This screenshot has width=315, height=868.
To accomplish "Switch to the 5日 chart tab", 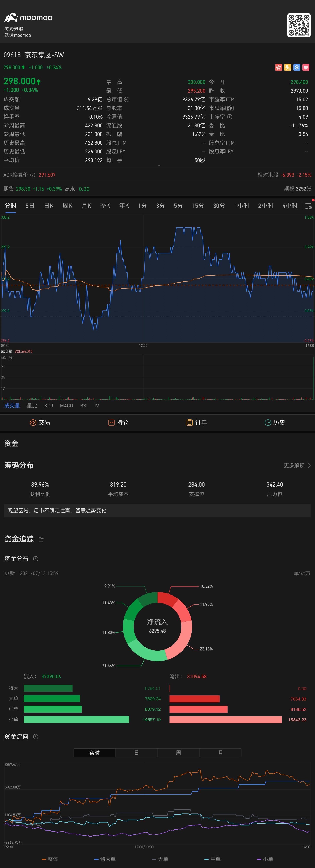I will [x=30, y=206].
